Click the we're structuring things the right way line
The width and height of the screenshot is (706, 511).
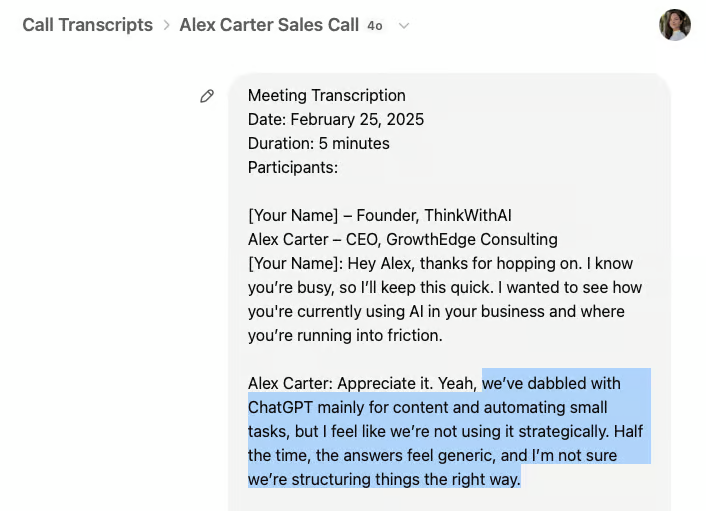coord(385,479)
